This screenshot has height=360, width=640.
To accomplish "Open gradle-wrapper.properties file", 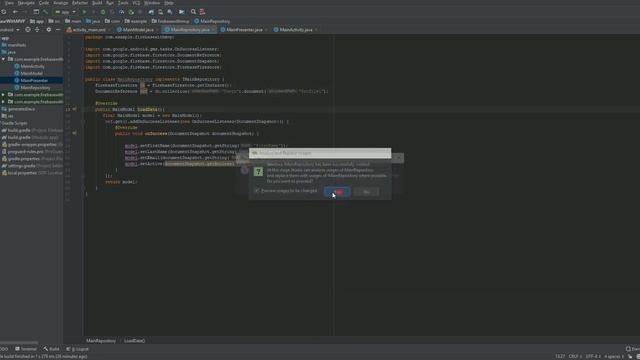I will coord(33,144).
